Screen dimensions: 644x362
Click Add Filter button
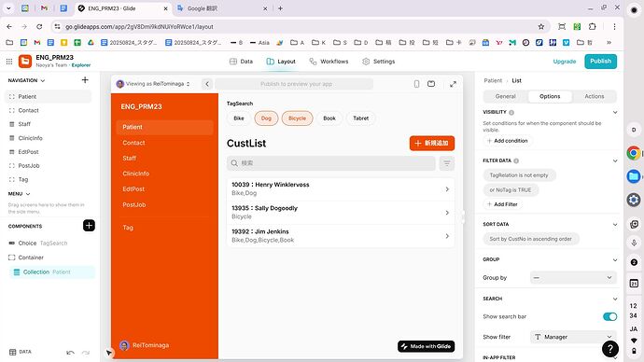[x=502, y=204]
